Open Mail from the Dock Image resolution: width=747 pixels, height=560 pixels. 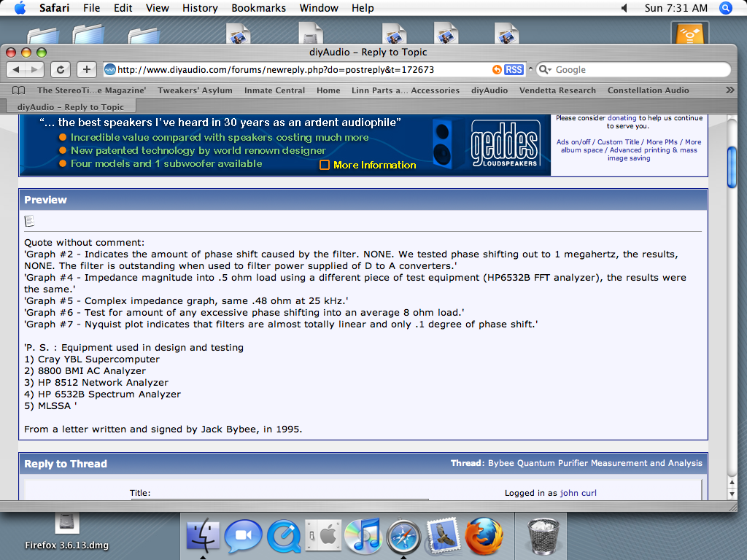pos(443,535)
